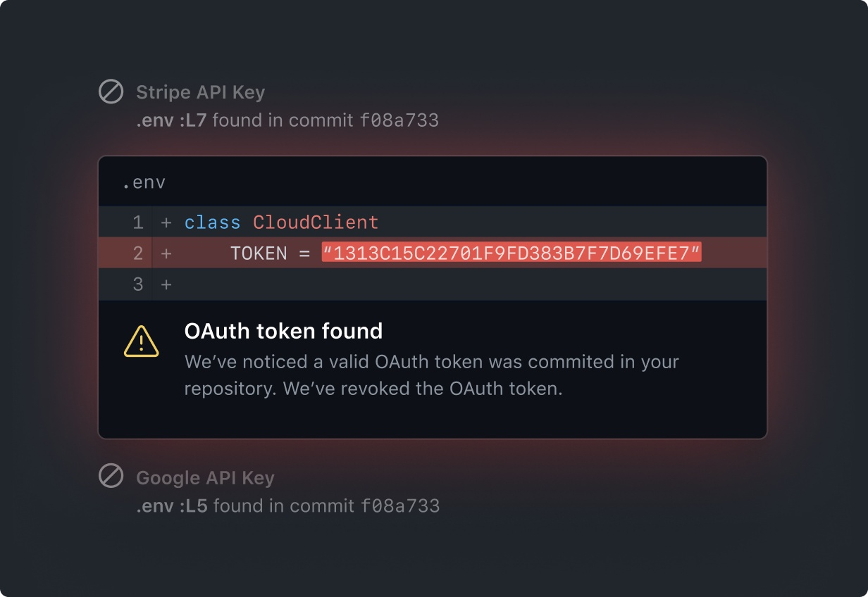Select the OAuth token found heading

(x=283, y=331)
